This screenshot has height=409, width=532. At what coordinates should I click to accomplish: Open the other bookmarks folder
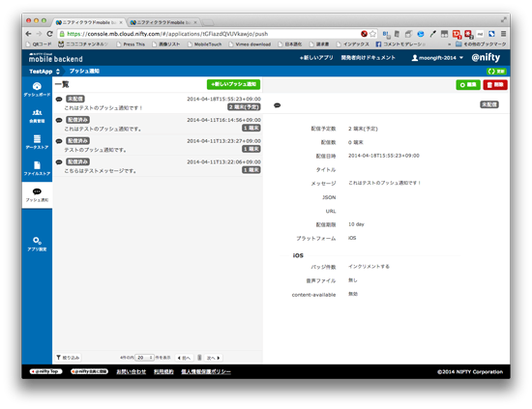[x=481, y=44]
